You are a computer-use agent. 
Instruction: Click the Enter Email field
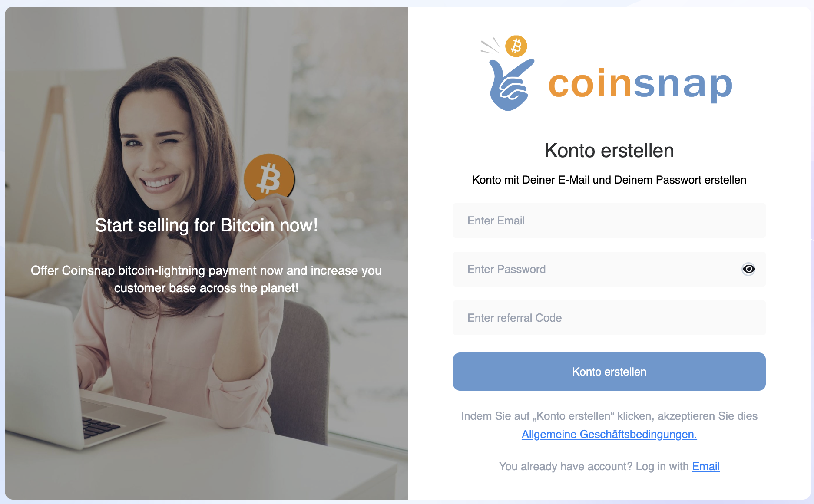tap(609, 221)
